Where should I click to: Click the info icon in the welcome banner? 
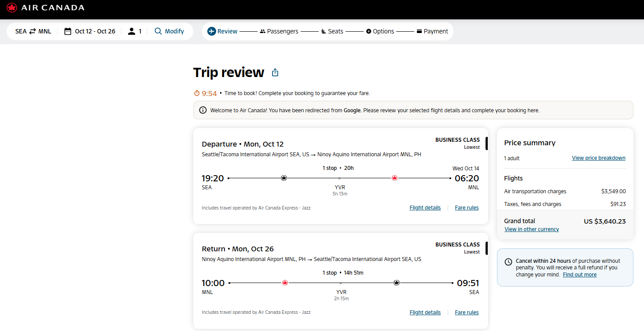coord(203,110)
